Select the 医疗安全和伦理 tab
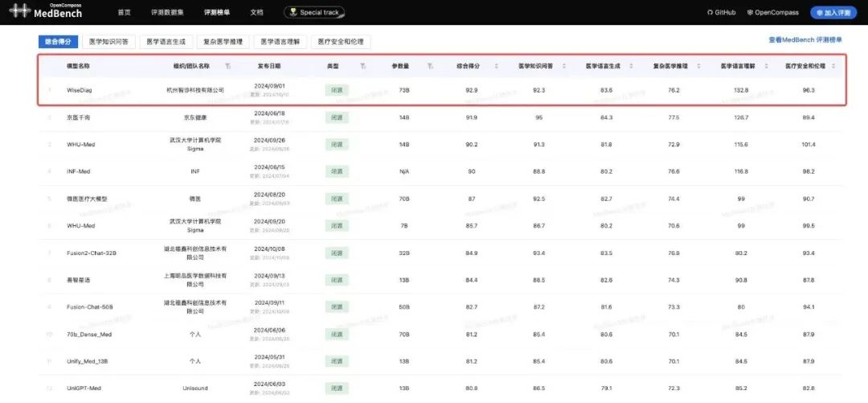868x403 pixels. [x=341, y=42]
